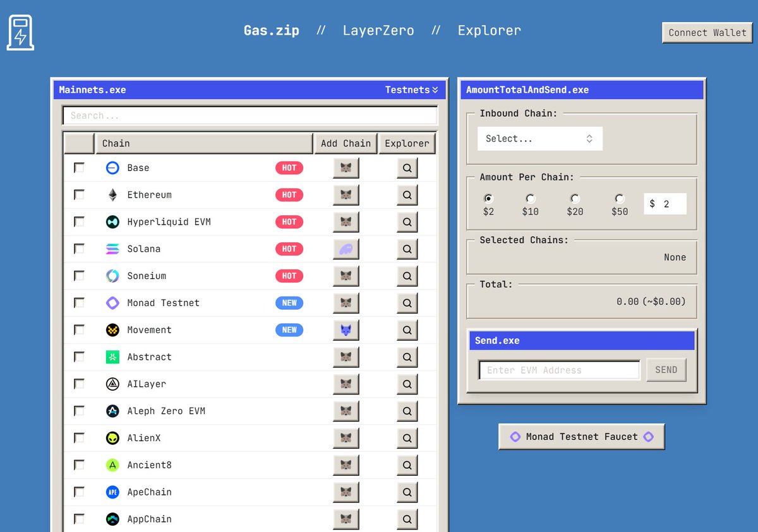The width and height of the screenshot is (758, 532).
Task: Click the Enter EVM Address field
Action: coord(560,370)
